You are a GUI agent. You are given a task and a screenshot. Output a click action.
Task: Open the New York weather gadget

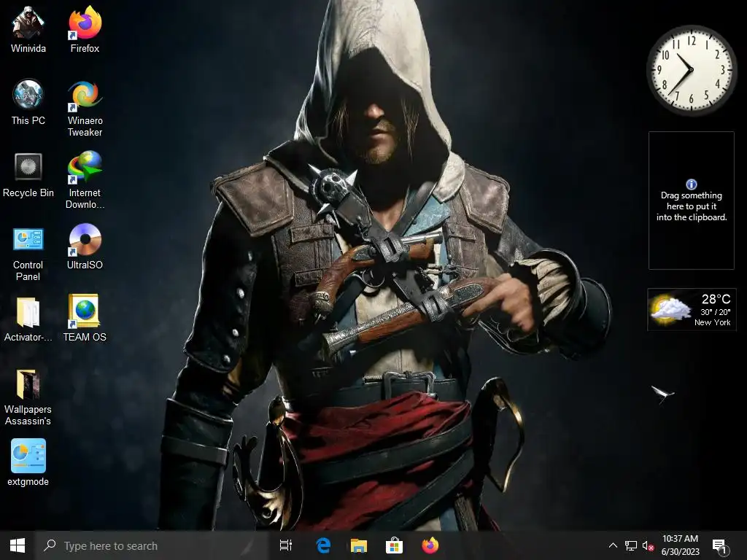point(692,309)
